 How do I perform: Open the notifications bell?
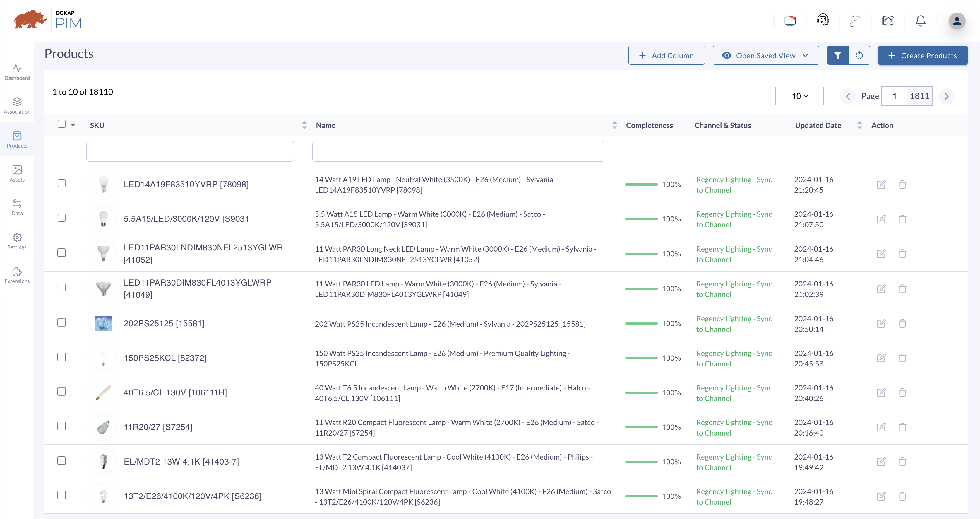click(920, 21)
